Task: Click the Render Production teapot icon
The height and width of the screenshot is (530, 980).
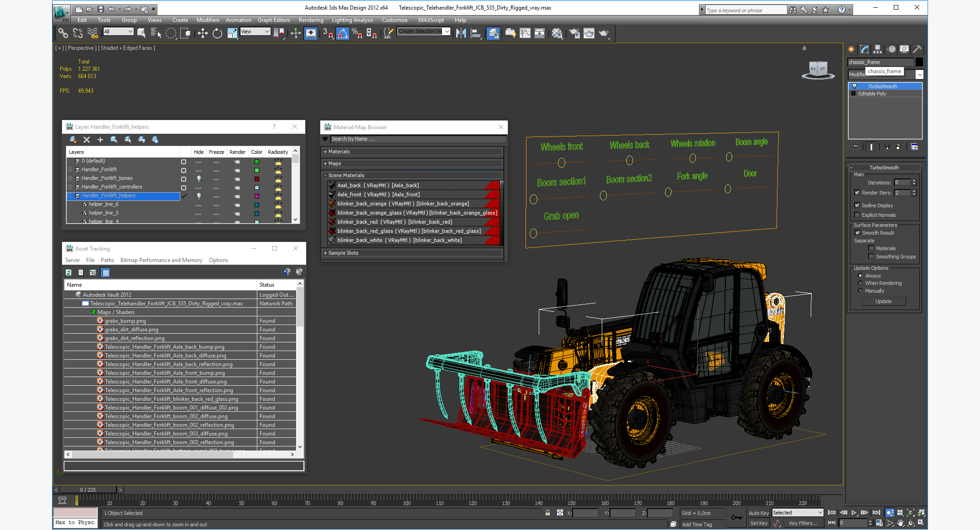Action: 604,33
